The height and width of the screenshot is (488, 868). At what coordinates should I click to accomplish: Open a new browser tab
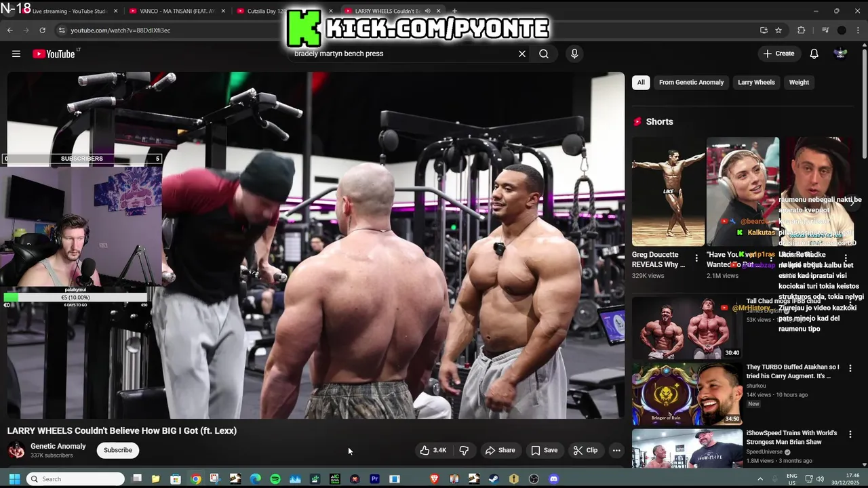pos(454,11)
